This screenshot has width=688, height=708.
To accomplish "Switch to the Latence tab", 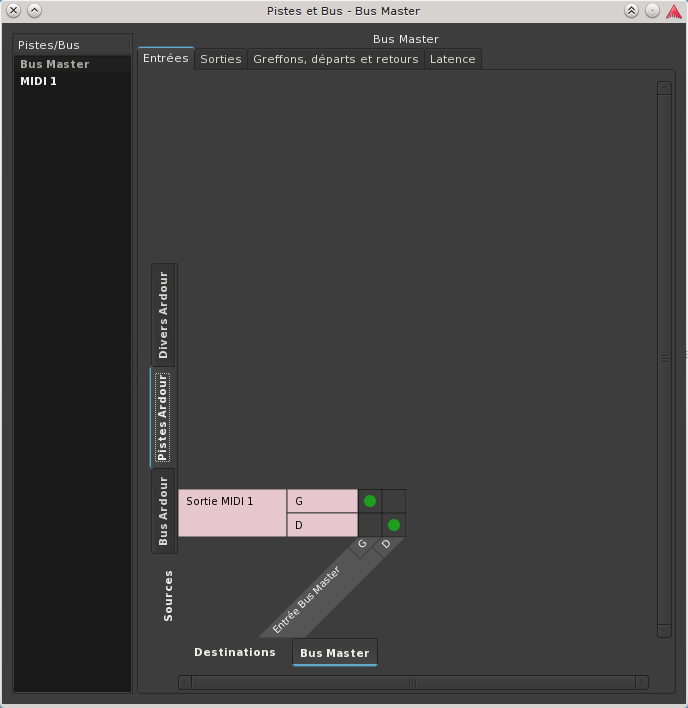I will coord(452,59).
